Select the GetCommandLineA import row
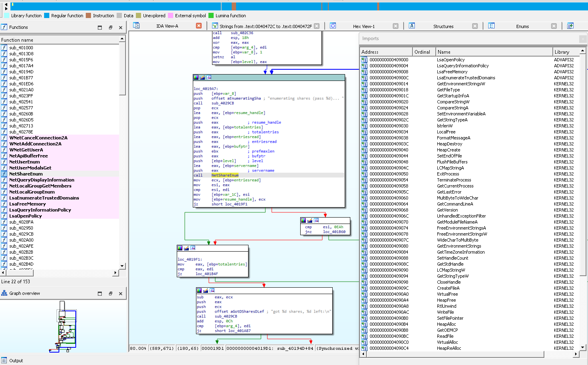Image resolution: width=588 pixels, height=365 pixels. [x=470, y=204]
